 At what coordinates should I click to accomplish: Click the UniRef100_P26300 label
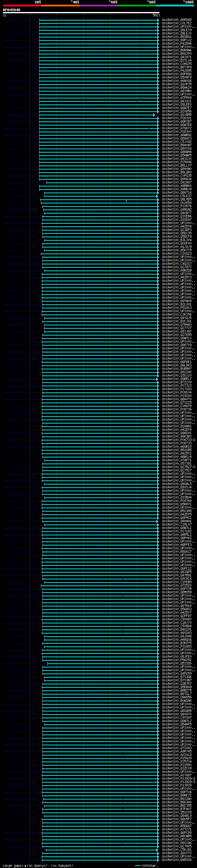(176, 132)
